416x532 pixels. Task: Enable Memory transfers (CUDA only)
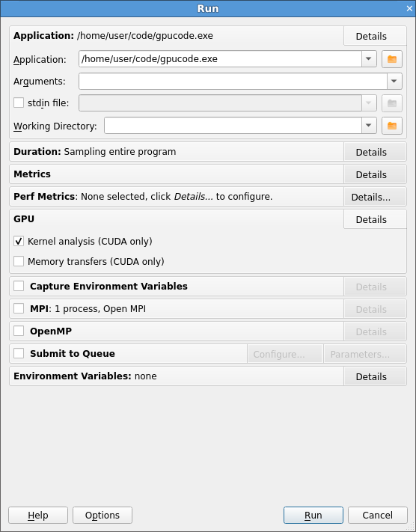[19, 261]
